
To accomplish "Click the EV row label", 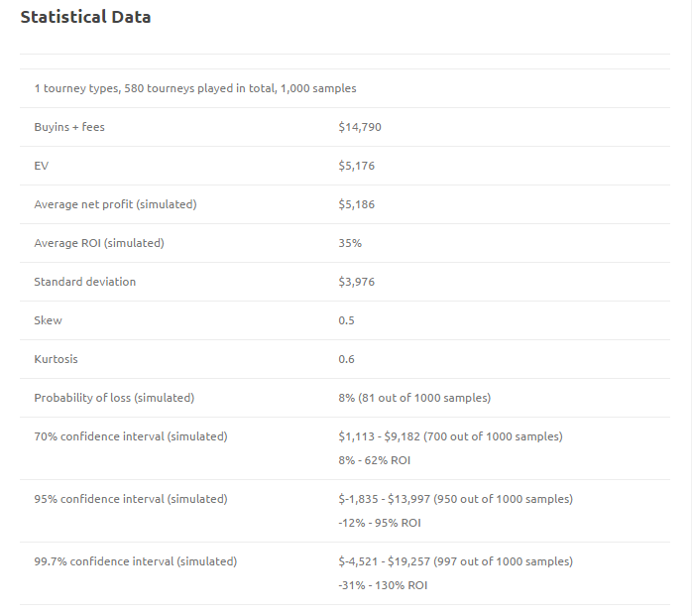I will pyautogui.click(x=41, y=166).
